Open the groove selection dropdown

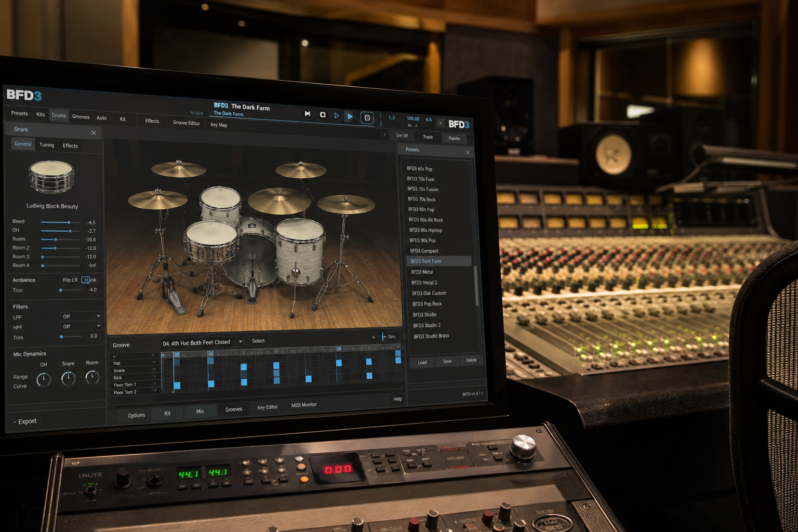tap(202, 342)
